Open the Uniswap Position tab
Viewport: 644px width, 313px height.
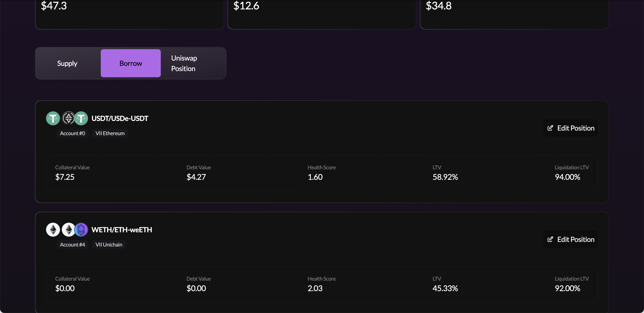click(x=184, y=63)
